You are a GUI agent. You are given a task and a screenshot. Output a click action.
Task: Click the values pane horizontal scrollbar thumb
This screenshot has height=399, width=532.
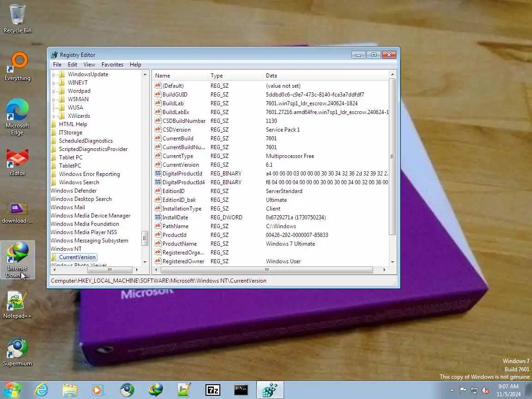[266, 270]
